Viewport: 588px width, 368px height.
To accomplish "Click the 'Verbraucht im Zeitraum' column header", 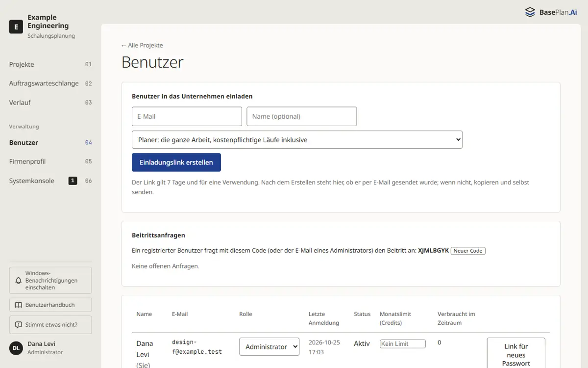I will pos(456,318).
